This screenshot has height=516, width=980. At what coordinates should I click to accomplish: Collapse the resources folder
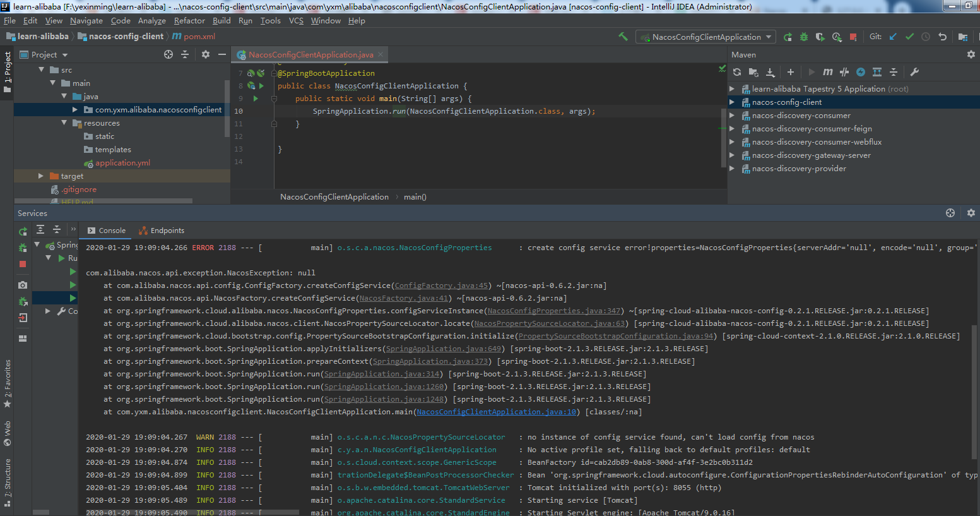[64, 123]
